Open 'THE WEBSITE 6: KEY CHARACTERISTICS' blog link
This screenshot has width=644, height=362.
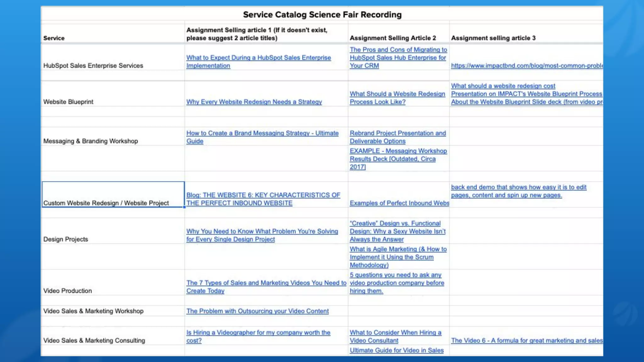point(263,195)
